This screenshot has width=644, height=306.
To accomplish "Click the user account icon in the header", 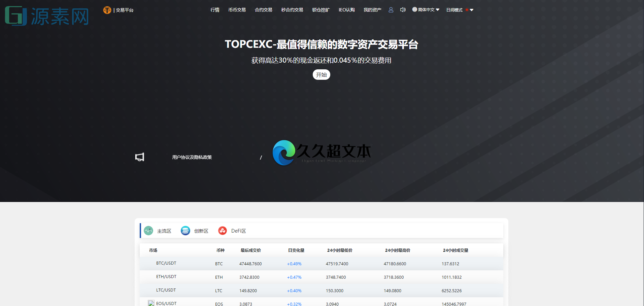I will [x=391, y=10].
